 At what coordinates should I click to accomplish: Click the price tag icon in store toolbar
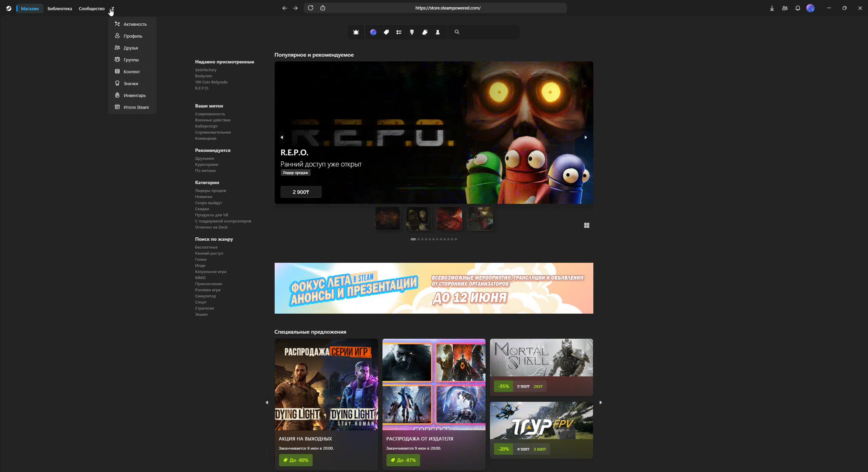[x=386, y=32]
